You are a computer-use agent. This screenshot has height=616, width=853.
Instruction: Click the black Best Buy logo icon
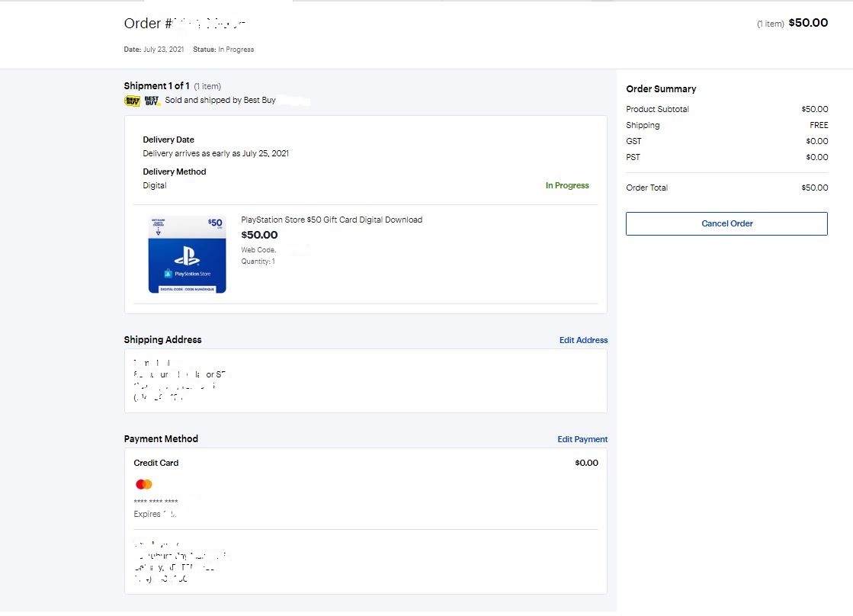pyautogui.click(x=152, y=101)
